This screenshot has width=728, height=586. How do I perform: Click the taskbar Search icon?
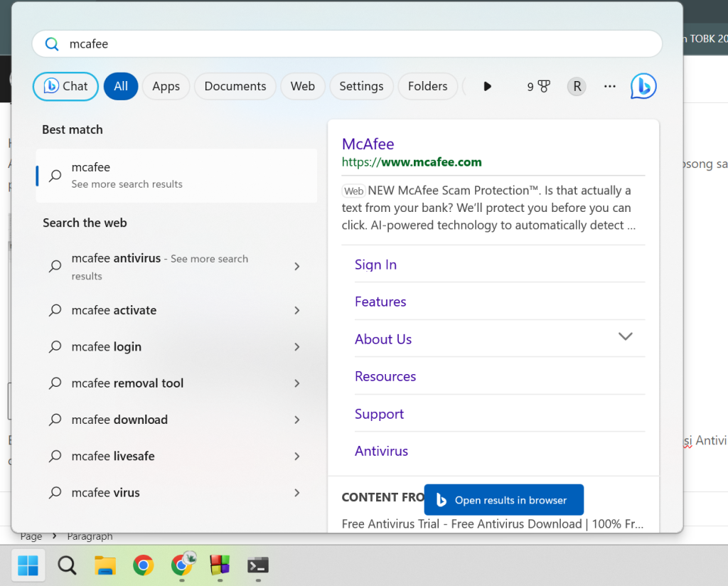(67, 565)
